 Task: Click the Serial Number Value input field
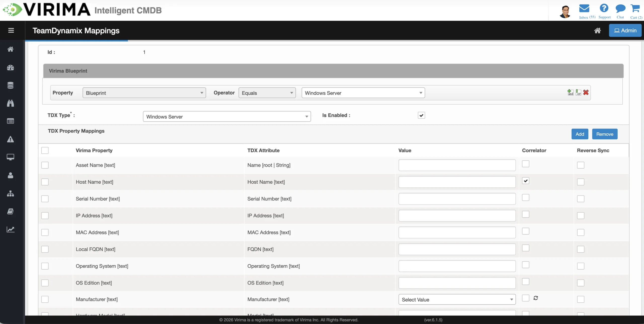(x=457, y=199)
